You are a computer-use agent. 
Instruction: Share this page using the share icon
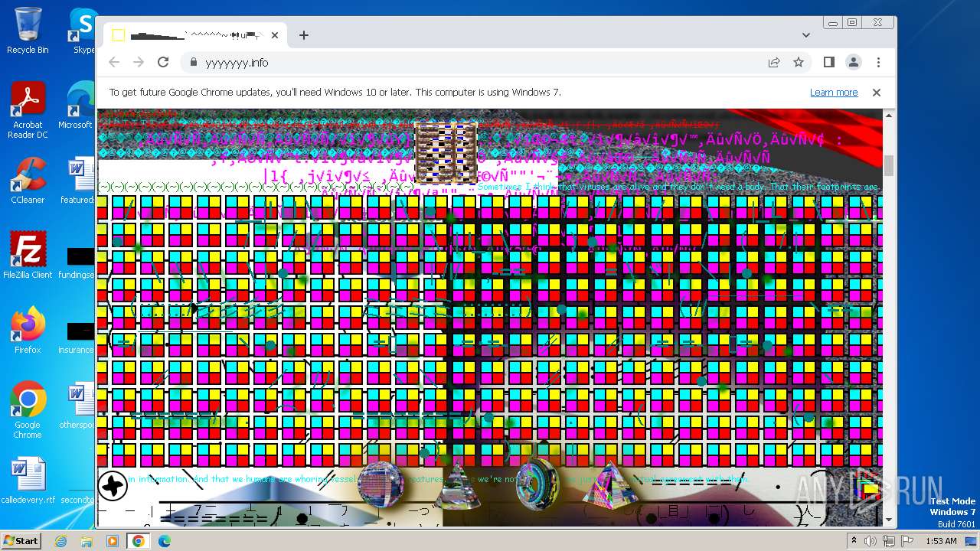774,63
